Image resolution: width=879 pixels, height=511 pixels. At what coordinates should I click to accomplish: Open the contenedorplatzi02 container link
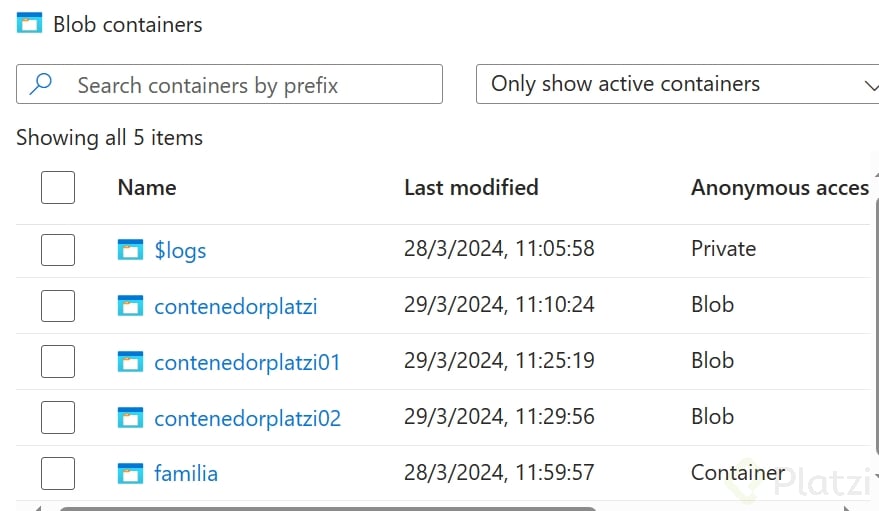(247, 418)
